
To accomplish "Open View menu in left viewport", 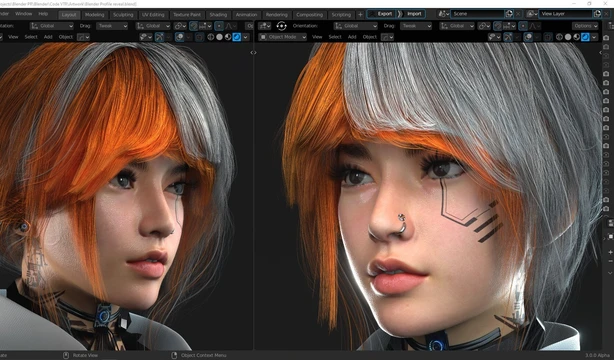I will (x=13, y=37).
